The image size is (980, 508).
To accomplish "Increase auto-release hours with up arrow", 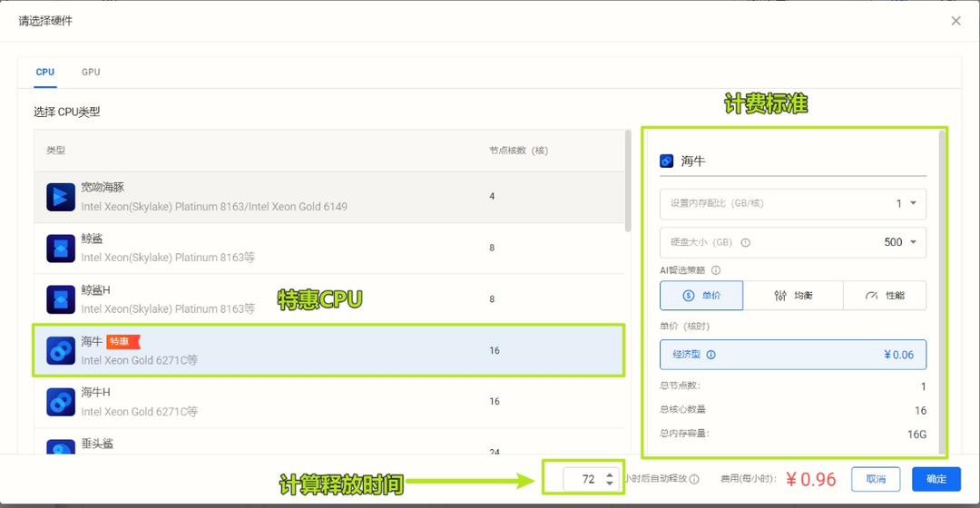I will pyautogui.click(x=610, y=474).
